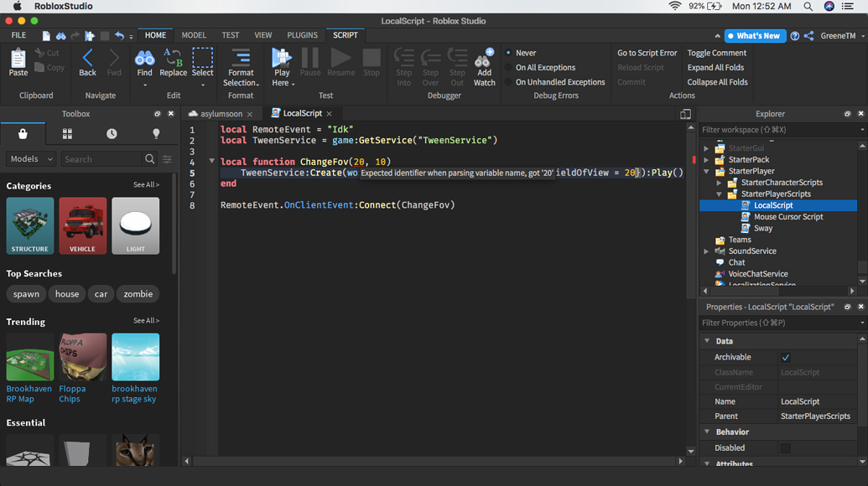Collapse the Behavior properties section
Screen dimensions: 868x486
click(x=707, y=432)
